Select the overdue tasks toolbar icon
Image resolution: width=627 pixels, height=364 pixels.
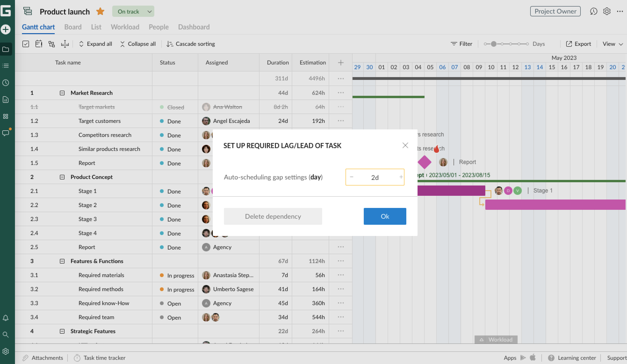click(x=39, y=43)
